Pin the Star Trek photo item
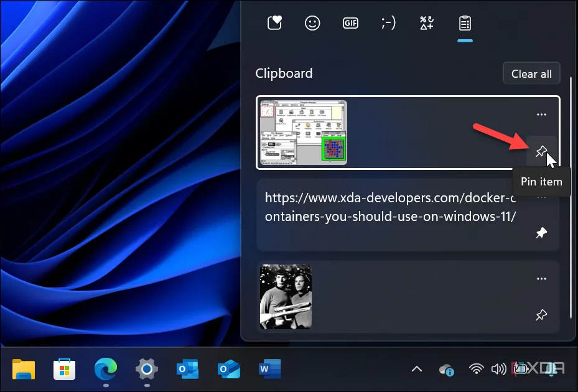The width and height of the screenshot is (578, 392). (541, 315)
